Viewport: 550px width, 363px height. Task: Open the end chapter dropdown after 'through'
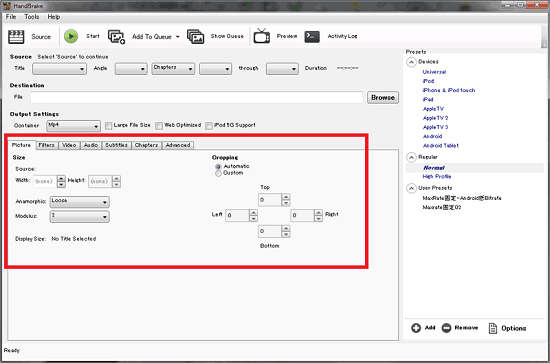tap(282, 69)
